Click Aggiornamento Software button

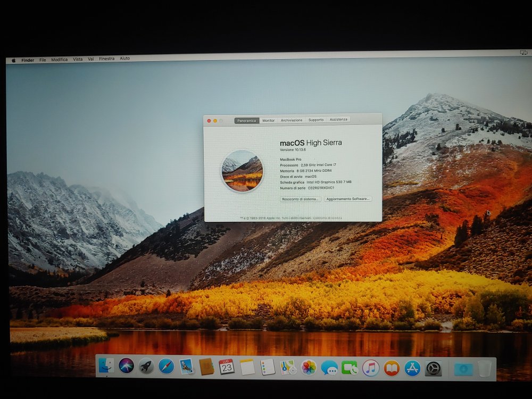(x=348, y=199)
